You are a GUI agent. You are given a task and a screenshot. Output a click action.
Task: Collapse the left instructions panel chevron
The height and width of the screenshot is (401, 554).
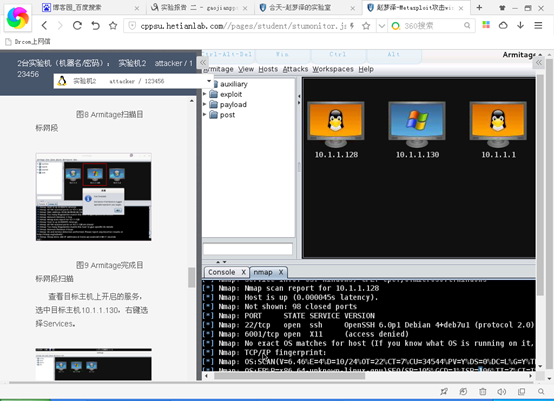[x=202, y=63]
